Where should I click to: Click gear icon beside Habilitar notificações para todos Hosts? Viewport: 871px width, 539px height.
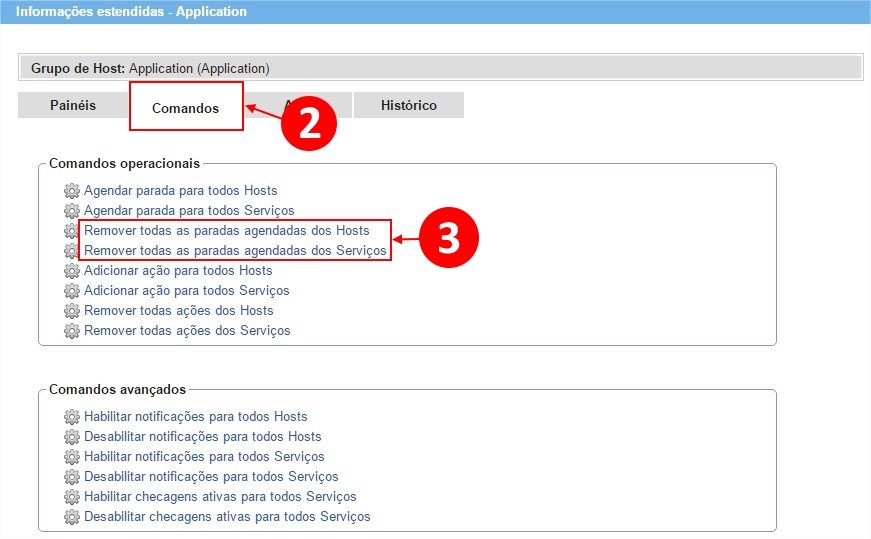[71, 417]
